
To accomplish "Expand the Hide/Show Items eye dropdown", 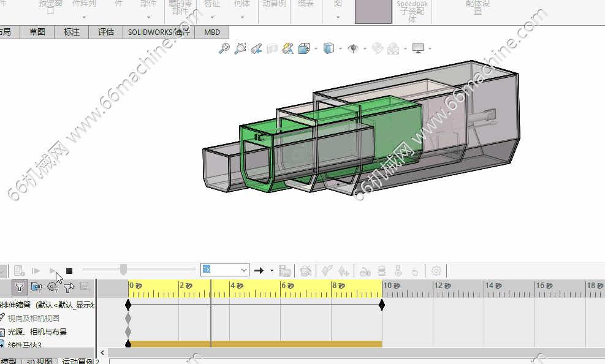I will pos(365,49).
